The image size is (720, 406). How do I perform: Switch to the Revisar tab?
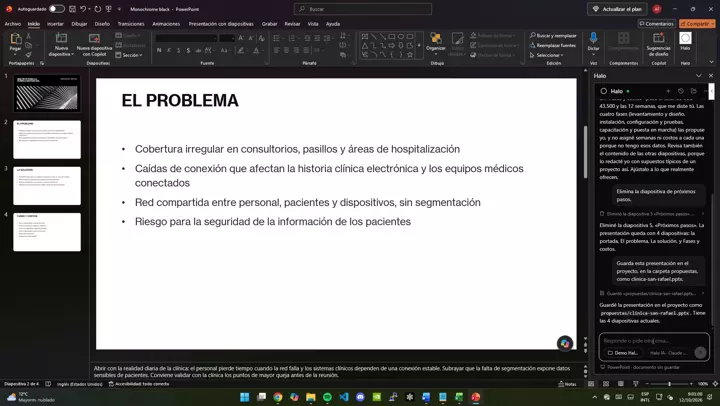click(x=292, y=24)
